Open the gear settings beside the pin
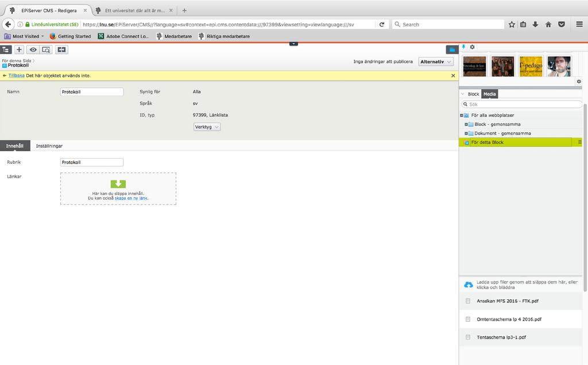The image size is (588, 365). pos(472,47)
